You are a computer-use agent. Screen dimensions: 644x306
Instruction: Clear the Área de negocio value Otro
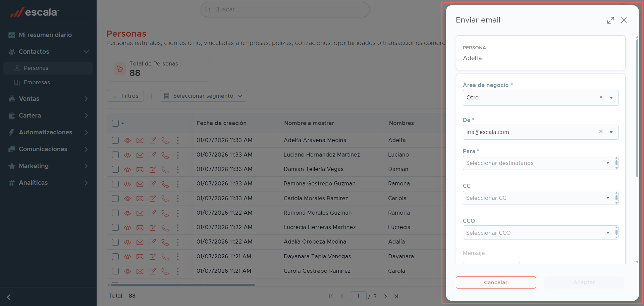(601, 97)
